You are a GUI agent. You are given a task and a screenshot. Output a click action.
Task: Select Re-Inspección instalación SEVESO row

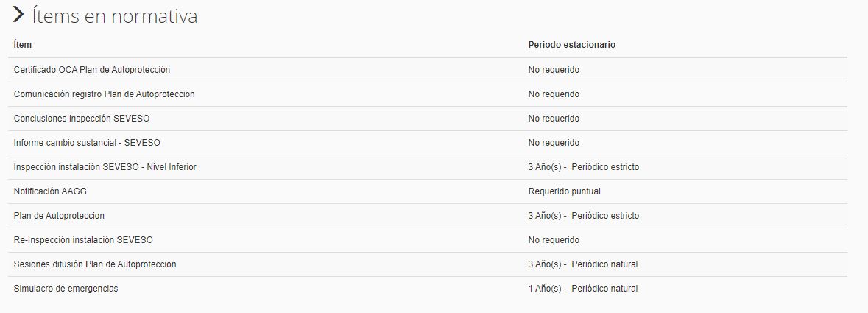tap(83, 240)
